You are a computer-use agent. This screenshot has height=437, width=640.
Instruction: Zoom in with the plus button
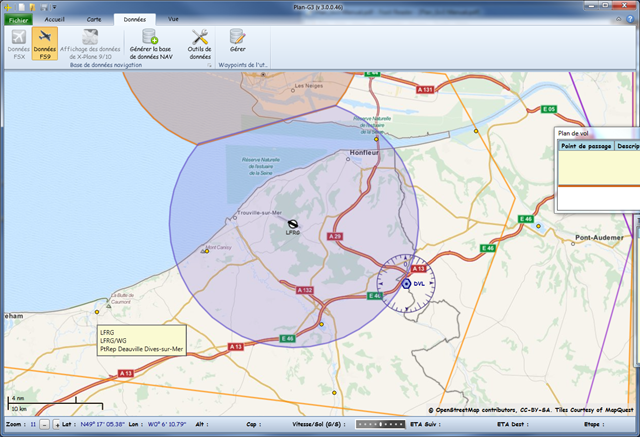point(57,425)
